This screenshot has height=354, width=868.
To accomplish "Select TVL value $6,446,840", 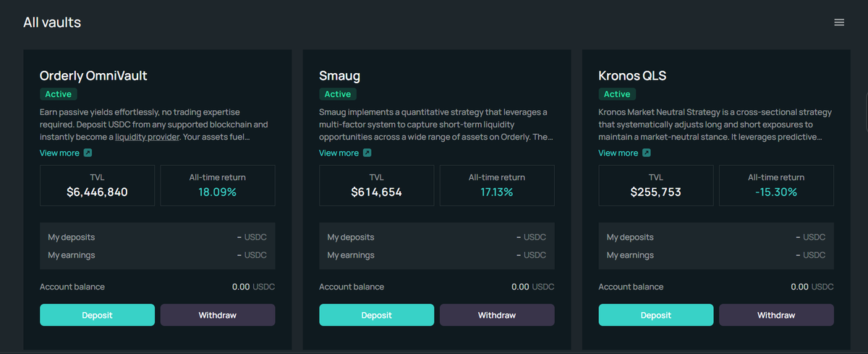I will (97, 192).
